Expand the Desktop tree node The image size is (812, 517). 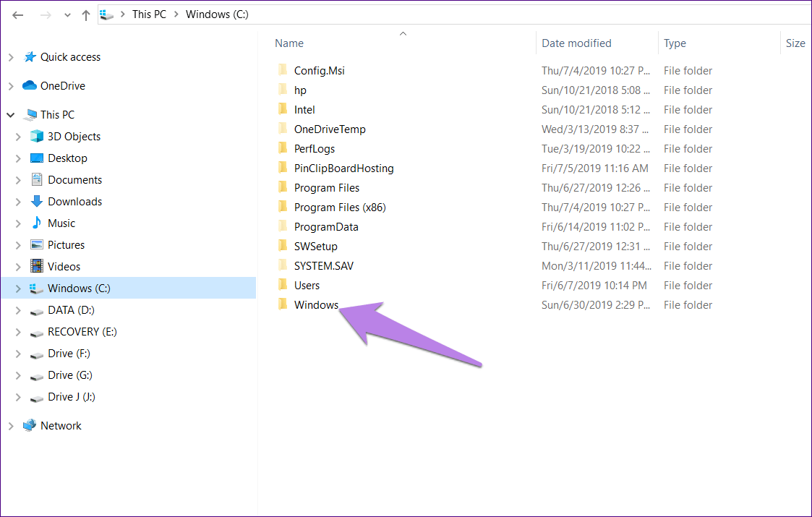18,158
